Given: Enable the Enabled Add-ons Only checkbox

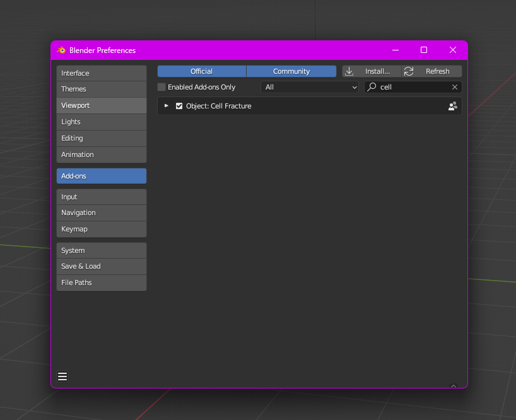Looking at the screenshot, I should pyautogui.click(x=162, y=87).
